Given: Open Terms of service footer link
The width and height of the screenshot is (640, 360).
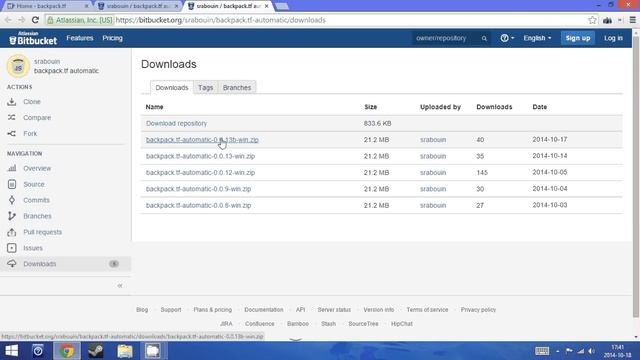Looking at the screenshot, I should coord(427,310).
